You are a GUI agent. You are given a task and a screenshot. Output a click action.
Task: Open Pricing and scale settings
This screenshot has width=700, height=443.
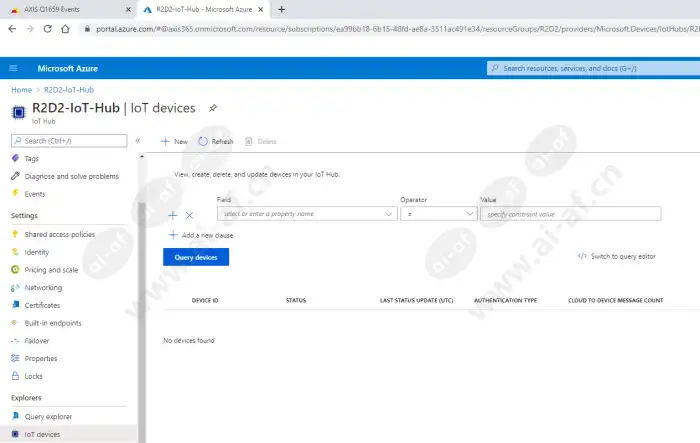(x=51, y=270)
